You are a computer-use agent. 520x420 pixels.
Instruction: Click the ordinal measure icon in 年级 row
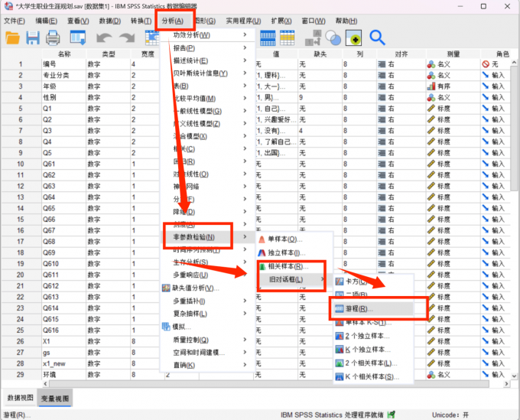coord(431,86)
